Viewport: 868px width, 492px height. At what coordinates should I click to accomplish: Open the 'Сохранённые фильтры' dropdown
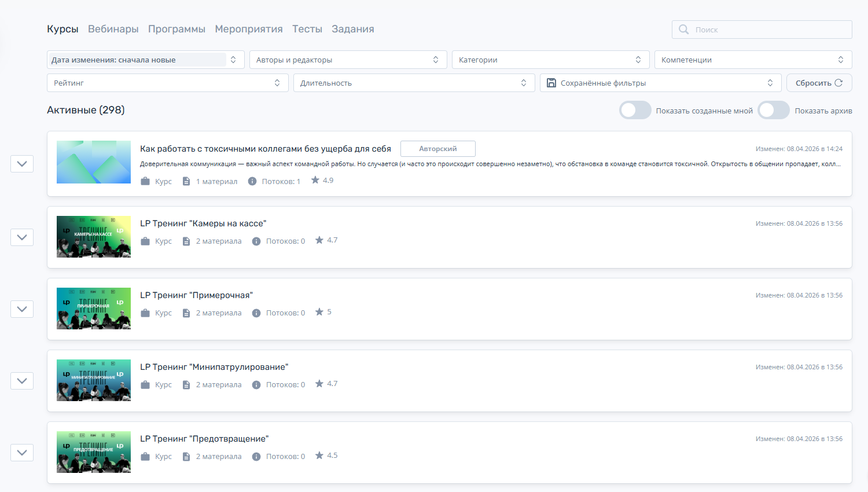661,83
